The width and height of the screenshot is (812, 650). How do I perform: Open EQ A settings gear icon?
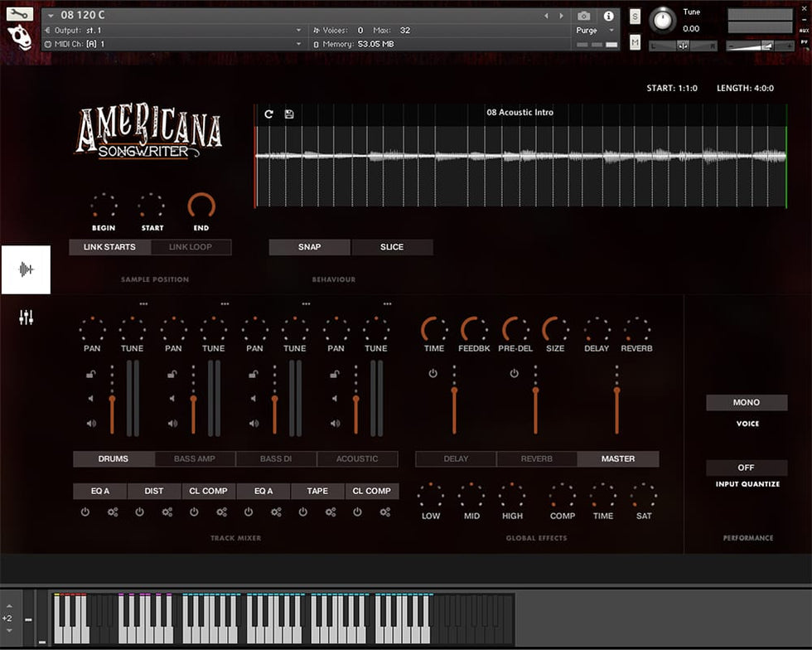(113, 512)
